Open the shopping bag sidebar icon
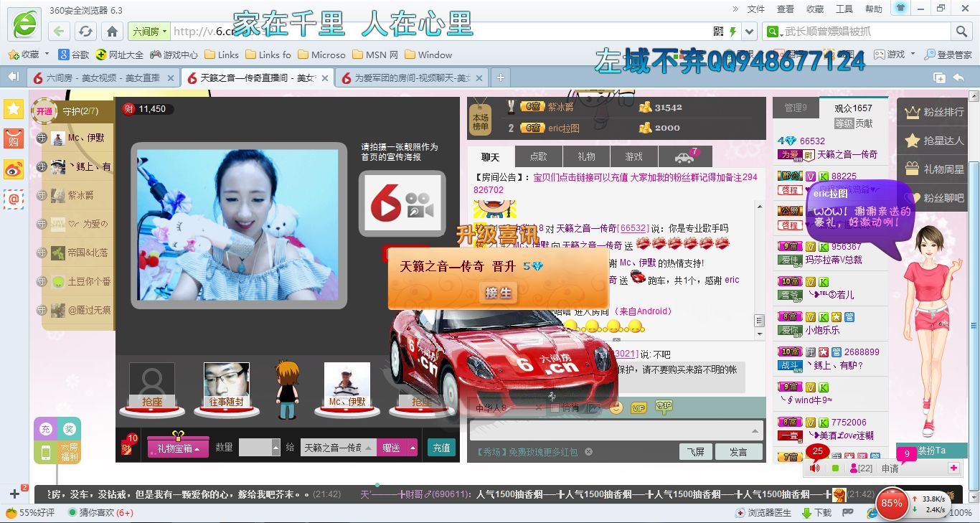The image size is (980, 523). point(13,139)
